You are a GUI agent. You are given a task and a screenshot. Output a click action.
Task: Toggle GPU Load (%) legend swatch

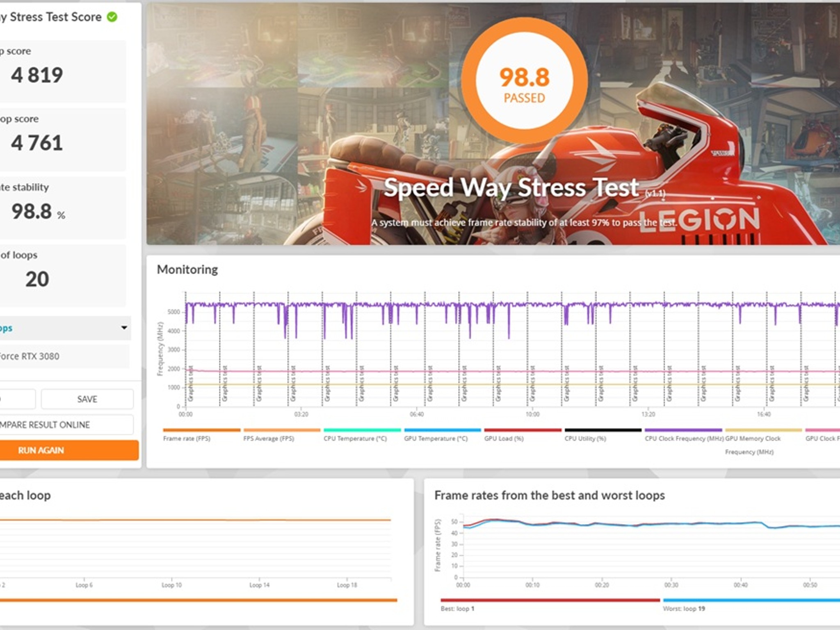(523, 430)
